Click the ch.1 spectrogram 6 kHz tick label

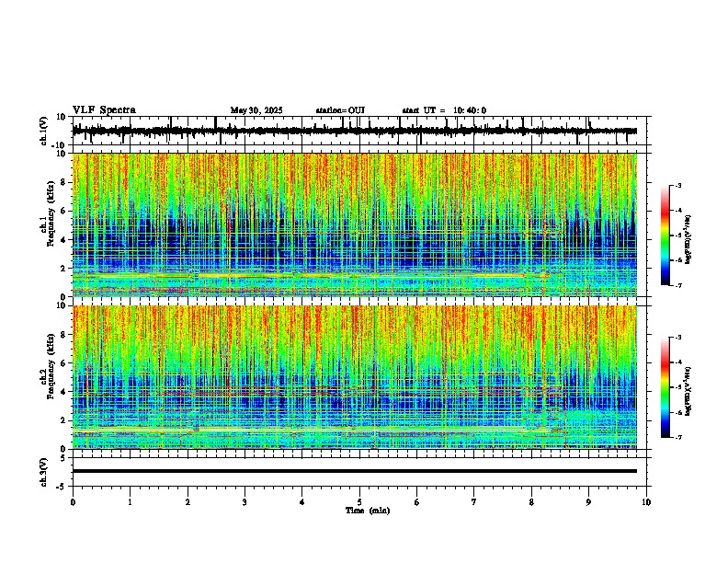point(64,211)
